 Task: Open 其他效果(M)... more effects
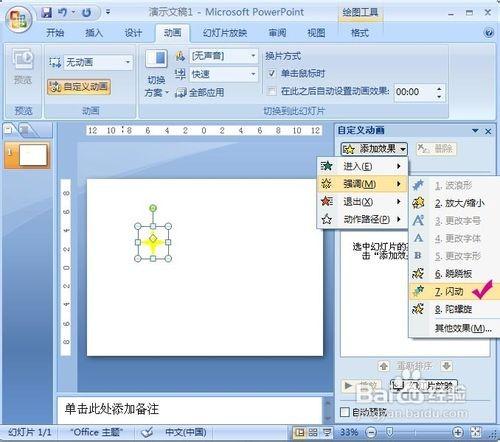point(454,328)
